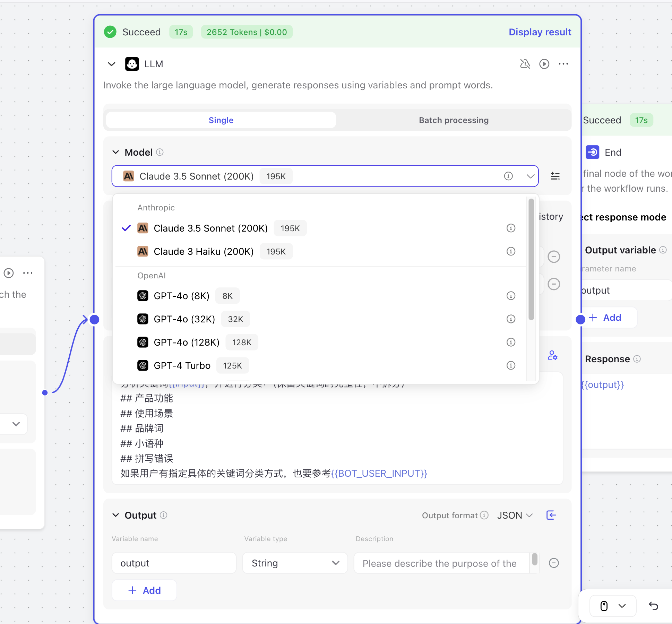Add a new output variable in LLM node
The image size is (672, 624).
pos(144,590)
